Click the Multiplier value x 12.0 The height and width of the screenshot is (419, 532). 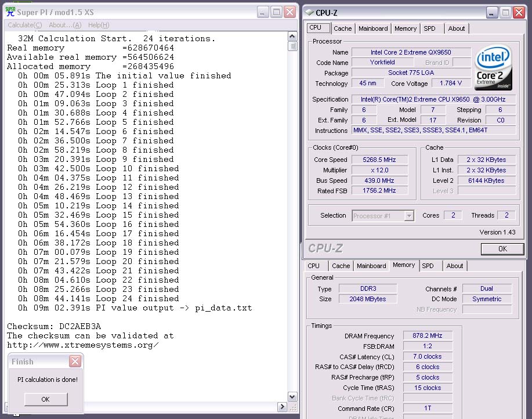(379, 170)
